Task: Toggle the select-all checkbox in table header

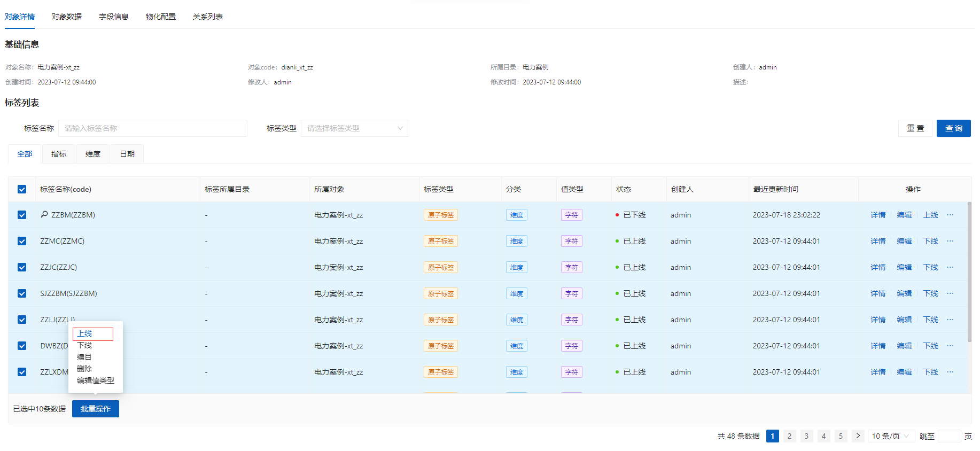Action: pos(22,189)
